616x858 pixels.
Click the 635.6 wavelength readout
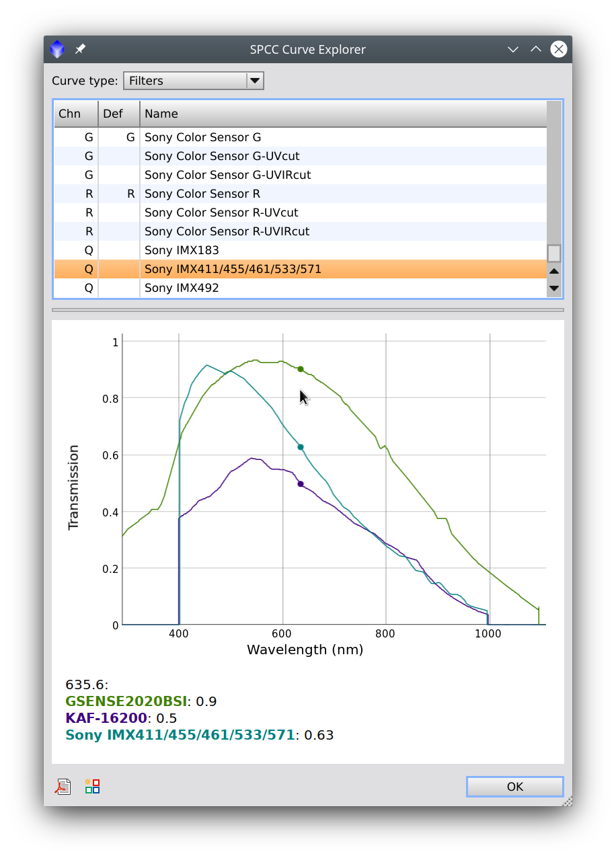87,685
